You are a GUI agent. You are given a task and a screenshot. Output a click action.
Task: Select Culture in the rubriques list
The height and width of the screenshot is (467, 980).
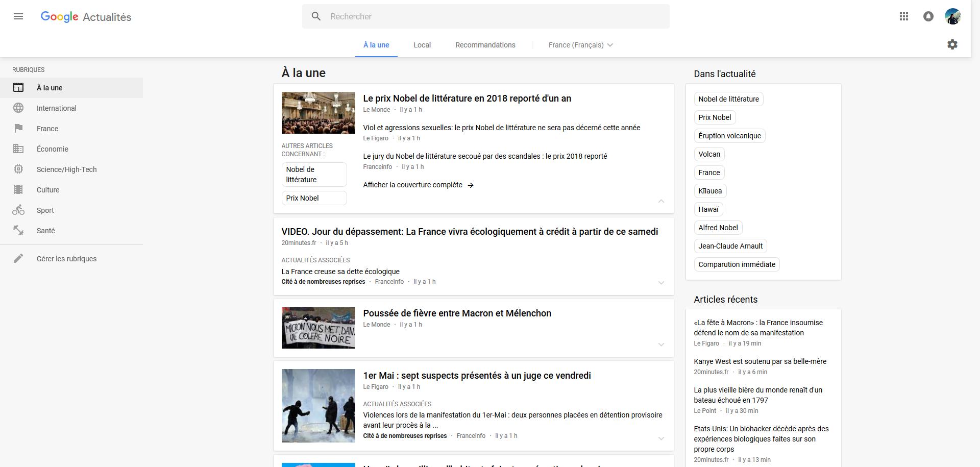71,190
